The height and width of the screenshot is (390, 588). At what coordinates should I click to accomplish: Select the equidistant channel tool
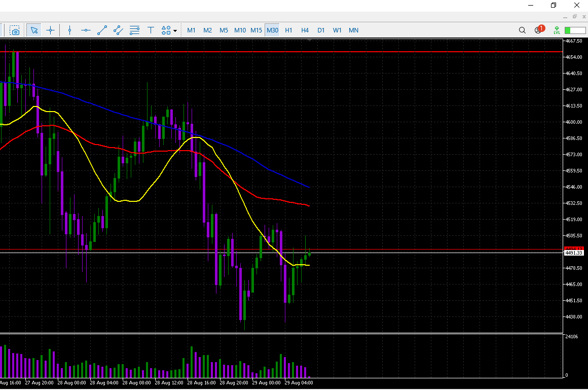tap(118, 30)
